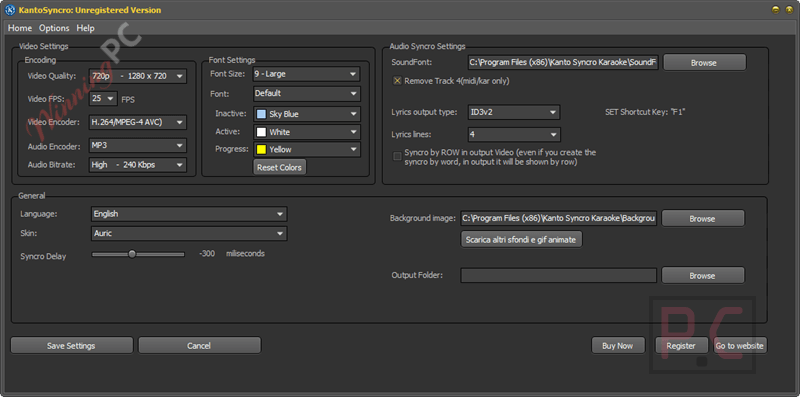Minimize the KantoSyncro window
The height and width of the screenshot is (397, 800).
(776, 9)
